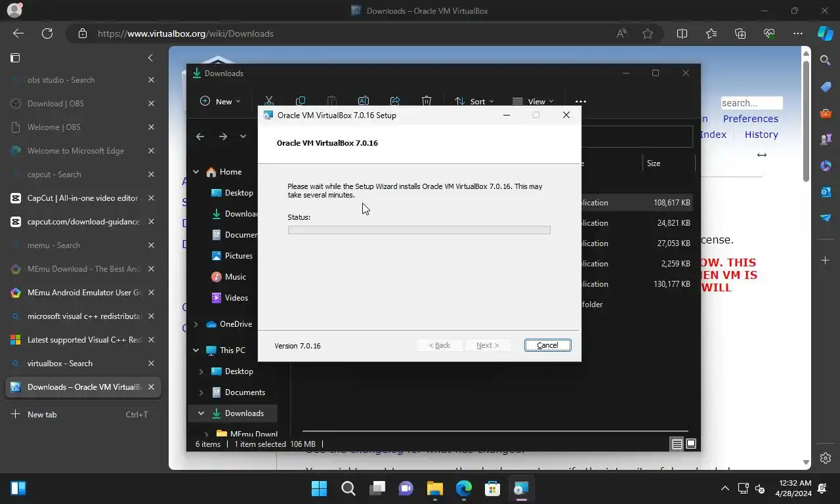Refresh the page in Edge
Image resolution: width=840 pixels, height=504 pixels.
[47, 33]
